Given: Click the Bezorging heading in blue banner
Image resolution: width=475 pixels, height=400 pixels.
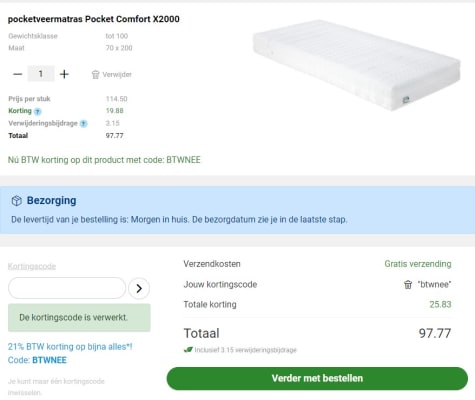Looking at the screenshot, I should (51, 200).
